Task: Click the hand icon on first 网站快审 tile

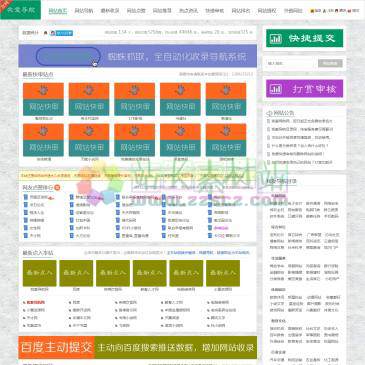Action: pos(43,90)
